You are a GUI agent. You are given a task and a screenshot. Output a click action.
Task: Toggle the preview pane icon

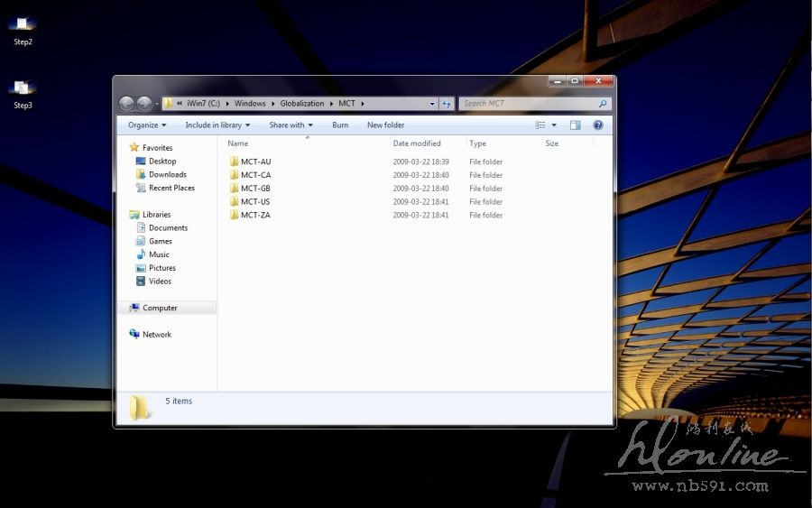[x=575, y=125]
